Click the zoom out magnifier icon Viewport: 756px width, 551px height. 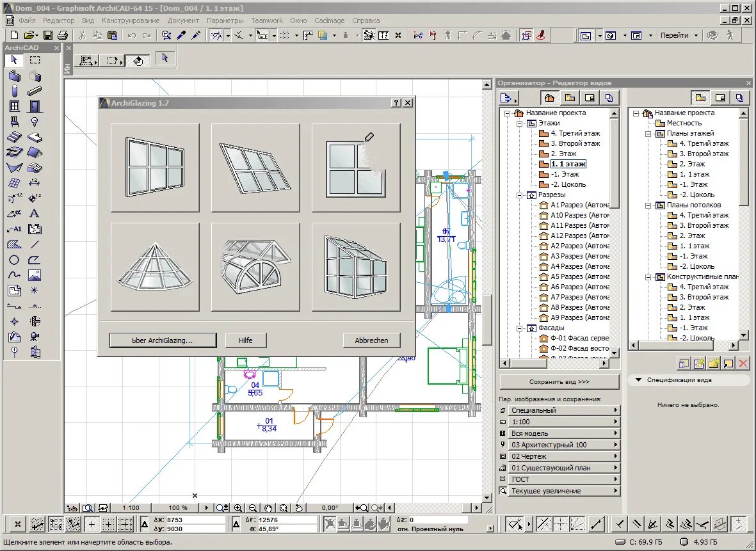[253, 507]
